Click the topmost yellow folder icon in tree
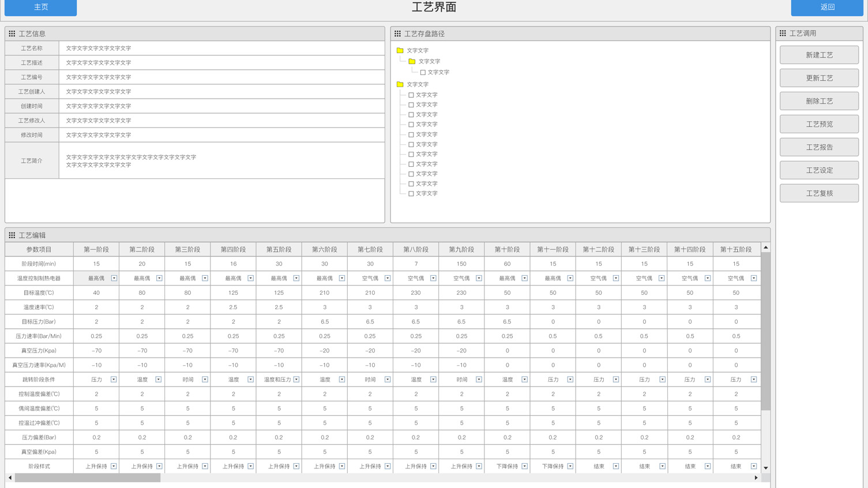The width and height of the screenshot is (868, 488). pos(400,51)
